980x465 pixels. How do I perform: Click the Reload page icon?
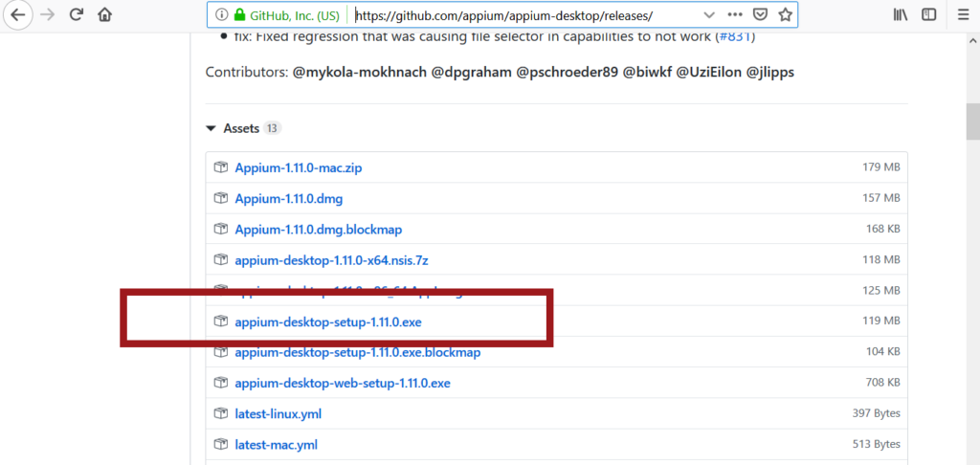pos(77,14)
